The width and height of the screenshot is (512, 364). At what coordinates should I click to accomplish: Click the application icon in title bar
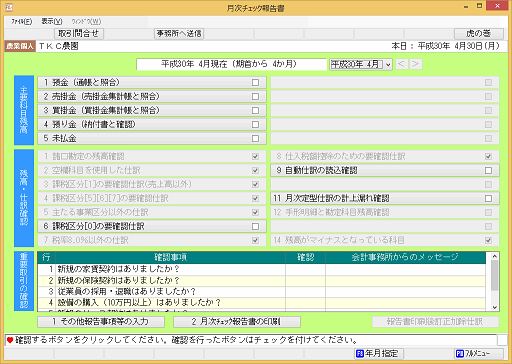click(9, 7)
